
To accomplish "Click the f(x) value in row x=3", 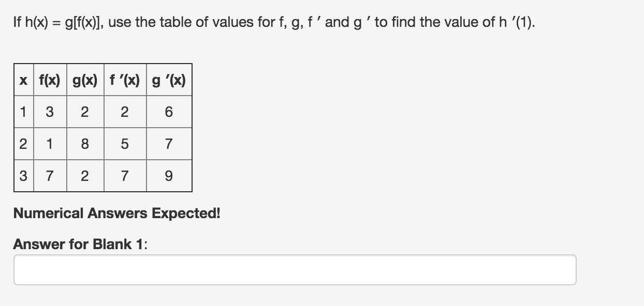I will (50, 176).
